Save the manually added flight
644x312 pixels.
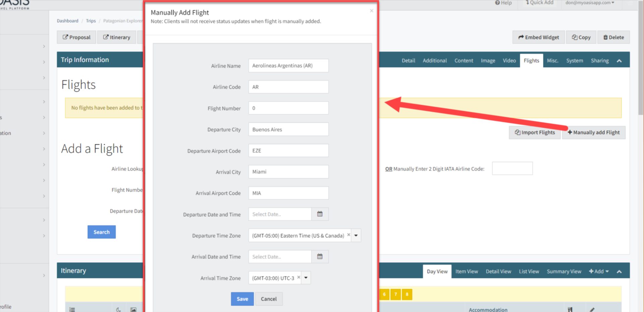coord(242,299)
